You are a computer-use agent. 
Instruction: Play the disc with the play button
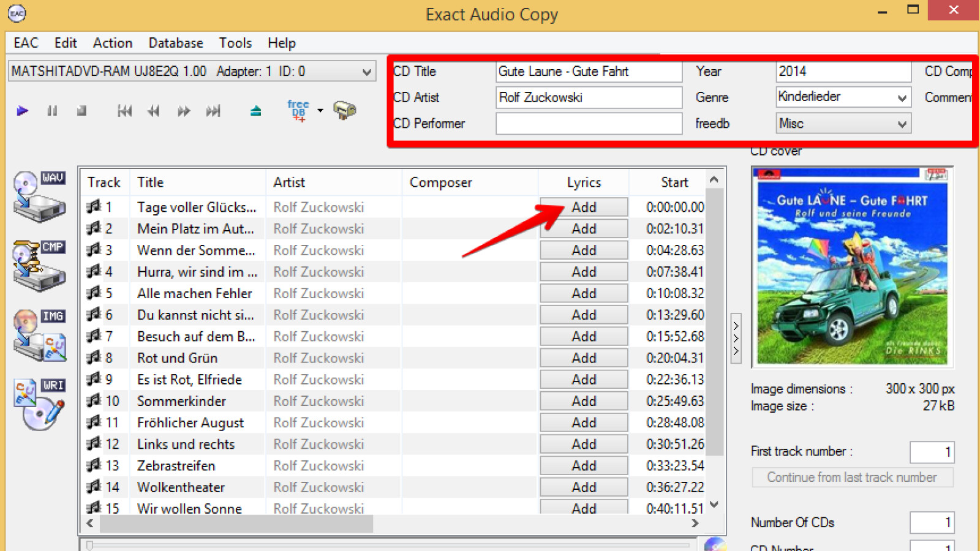pyautogui.click(x=23, y=110)
